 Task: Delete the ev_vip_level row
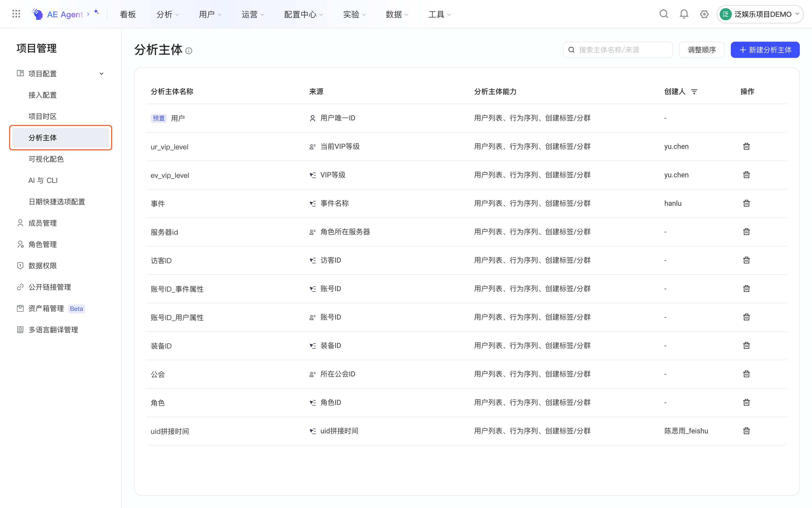[746, 175]
